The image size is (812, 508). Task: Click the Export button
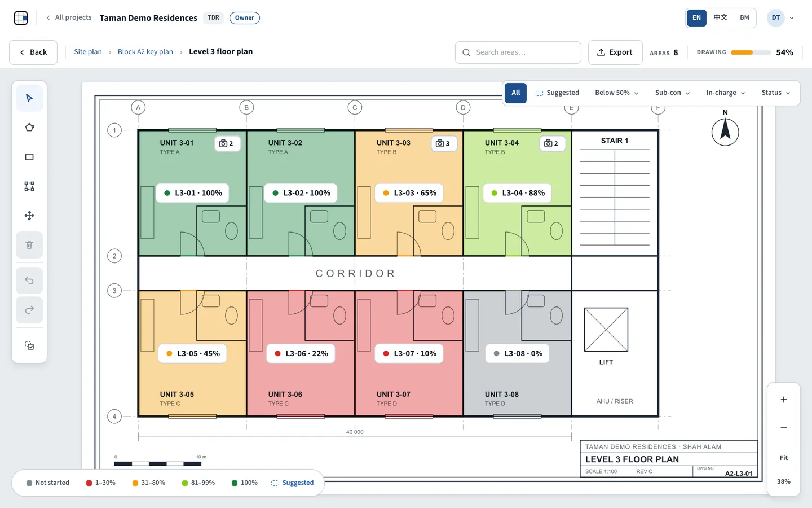[615, 52]
